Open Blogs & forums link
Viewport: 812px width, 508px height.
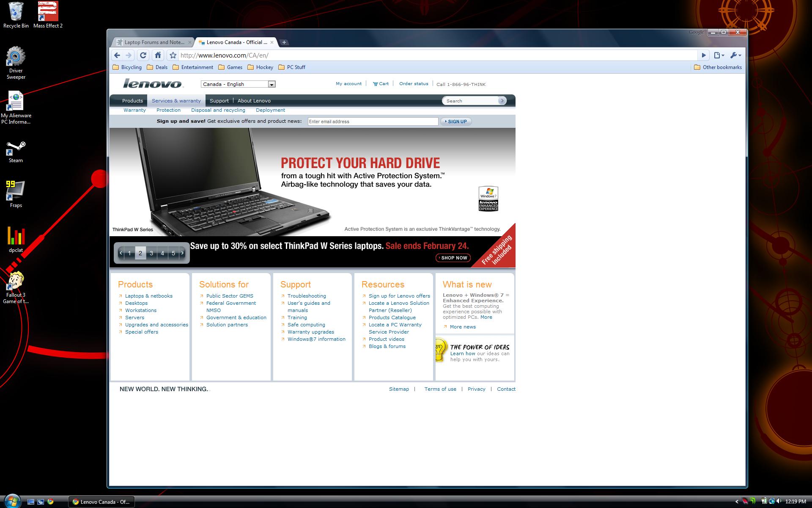click(387, 346)
